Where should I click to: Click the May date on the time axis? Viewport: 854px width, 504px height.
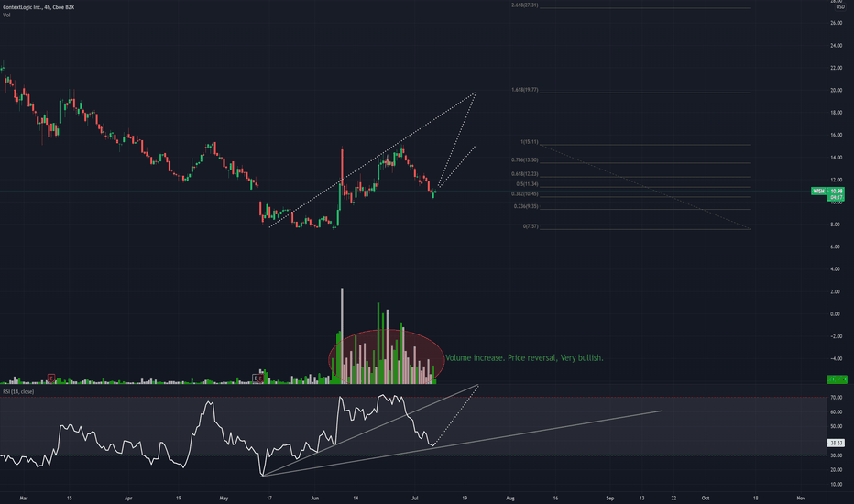point(224,498)
